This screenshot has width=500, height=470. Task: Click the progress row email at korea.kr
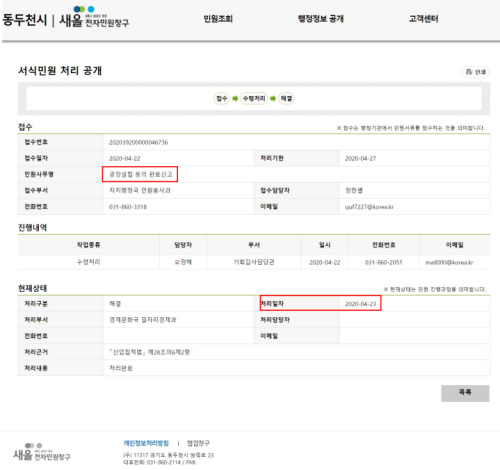coord(449,262)
